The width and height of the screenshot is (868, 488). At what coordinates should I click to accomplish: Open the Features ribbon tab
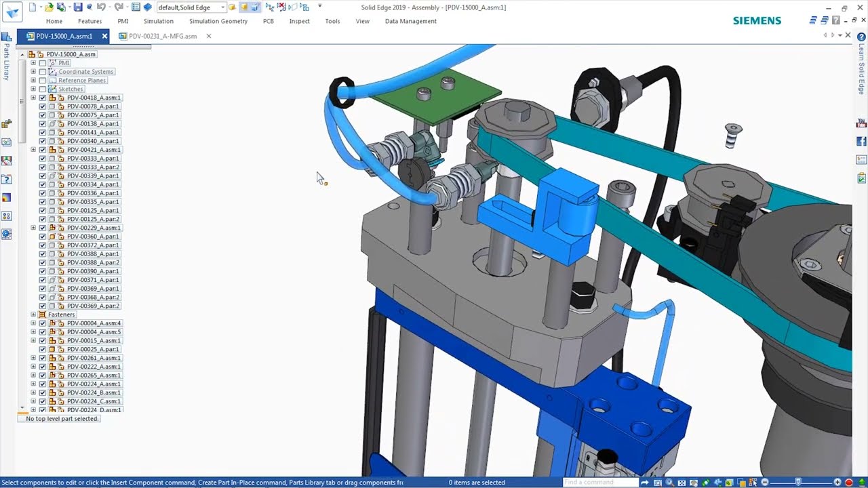tap(90, 21)
